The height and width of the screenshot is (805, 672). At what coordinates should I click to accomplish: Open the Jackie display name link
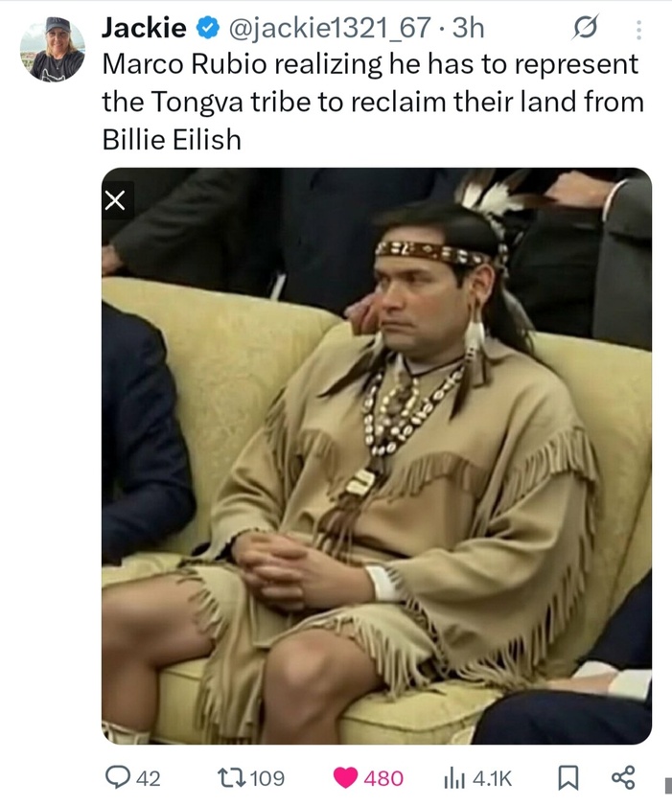(x=144, y=28)
